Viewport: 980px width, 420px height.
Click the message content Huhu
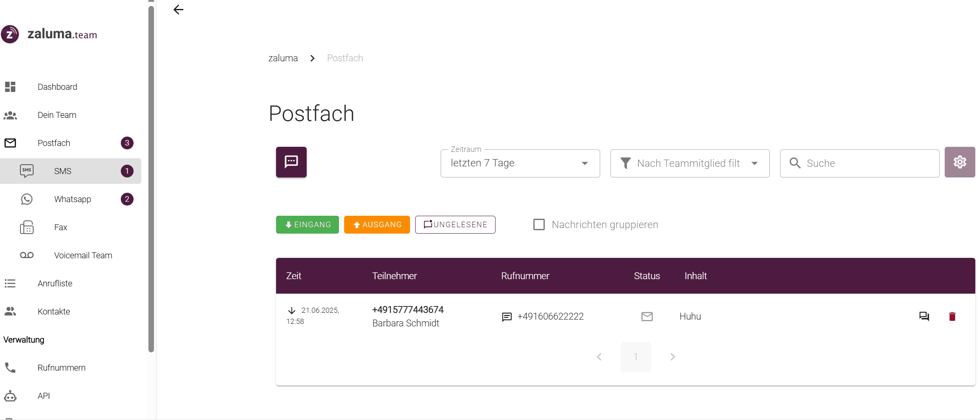pyautogui.click(x=690, y=317)
